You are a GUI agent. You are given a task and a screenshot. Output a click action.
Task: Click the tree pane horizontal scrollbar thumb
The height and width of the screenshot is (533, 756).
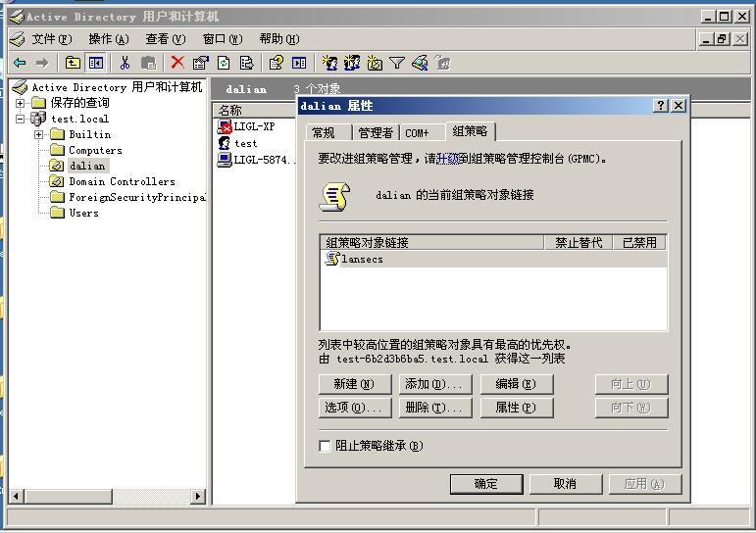(68, 496)
